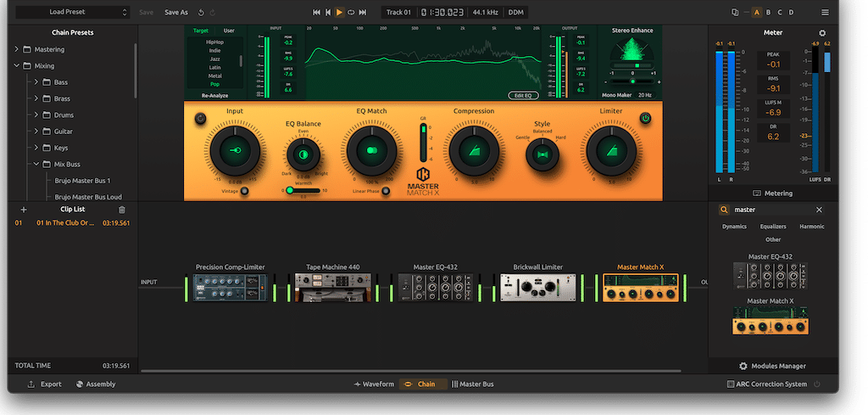Click the Re-Analyze button

214,95
